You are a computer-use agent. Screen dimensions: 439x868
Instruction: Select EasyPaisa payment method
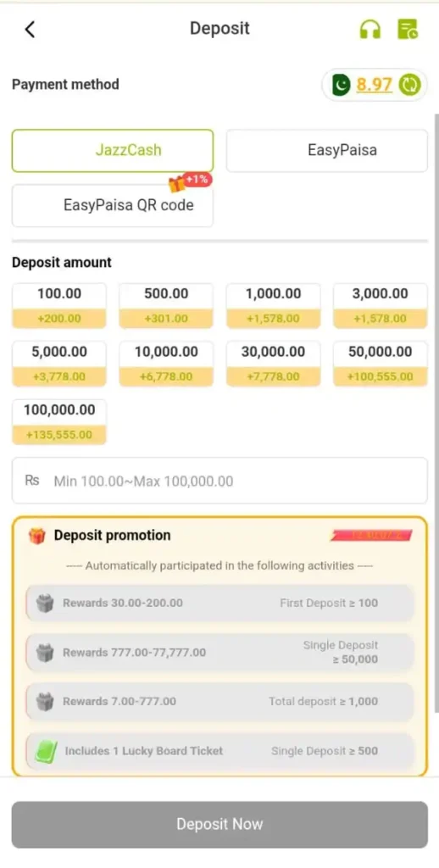[x=326, y=151]
